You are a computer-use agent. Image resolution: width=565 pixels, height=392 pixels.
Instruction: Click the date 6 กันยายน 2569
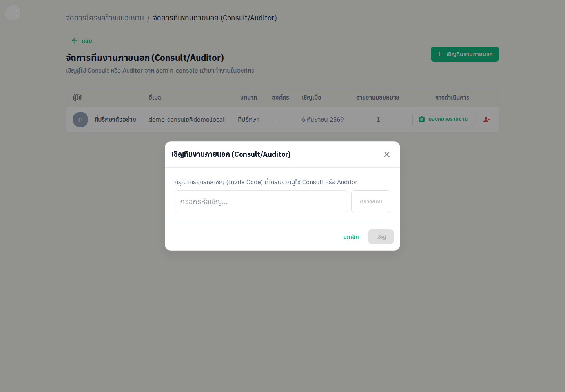[x=323, y=120]
